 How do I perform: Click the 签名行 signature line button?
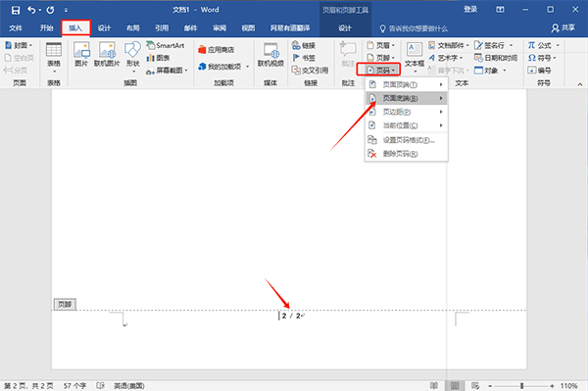pyautogui.click(x=494, y=45)
